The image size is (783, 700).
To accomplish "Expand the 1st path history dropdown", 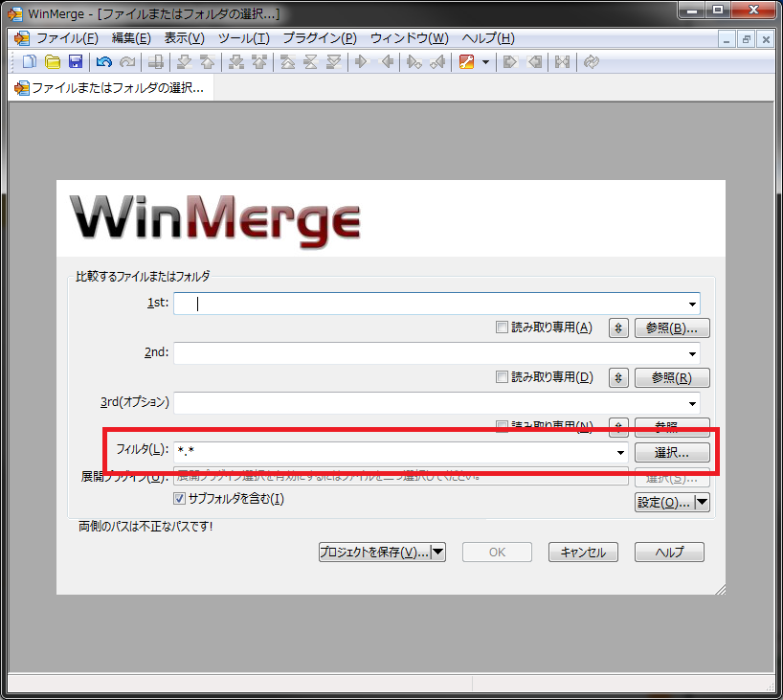I will (692, 303).
